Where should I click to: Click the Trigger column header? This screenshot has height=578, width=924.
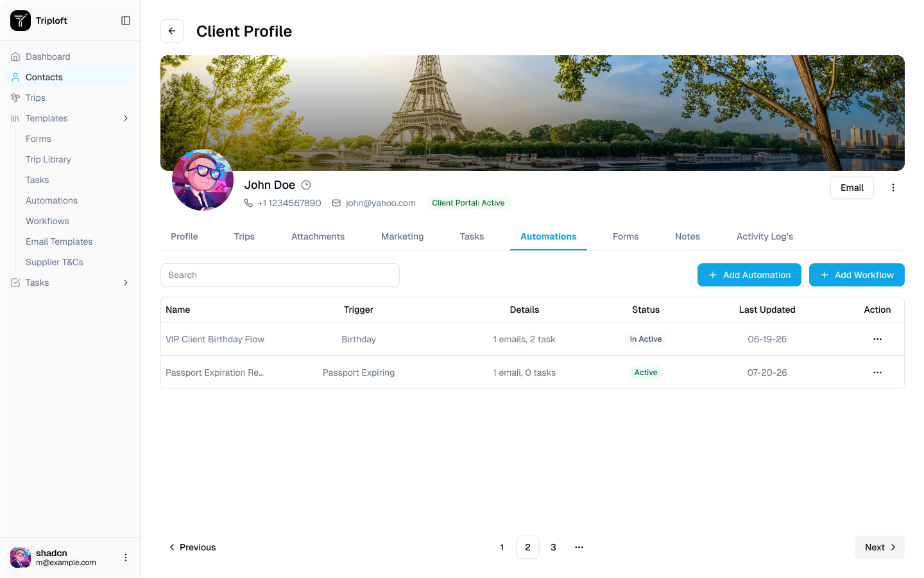point(359,310)
